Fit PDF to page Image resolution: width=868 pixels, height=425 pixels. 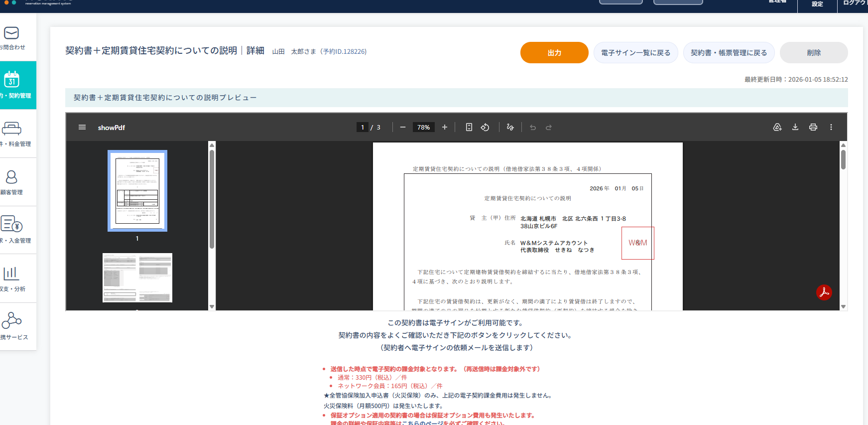coord(469,127)
